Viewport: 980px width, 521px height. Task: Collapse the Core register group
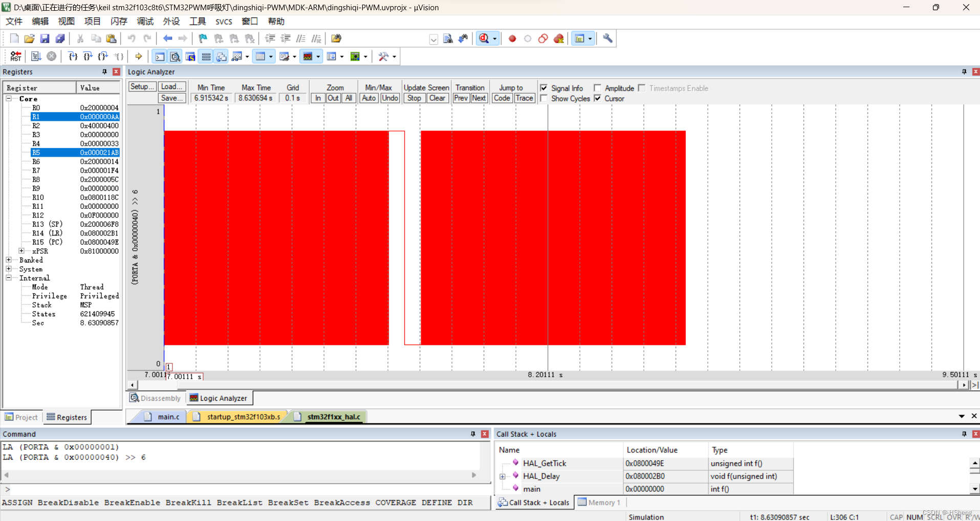tap(9, 98)
